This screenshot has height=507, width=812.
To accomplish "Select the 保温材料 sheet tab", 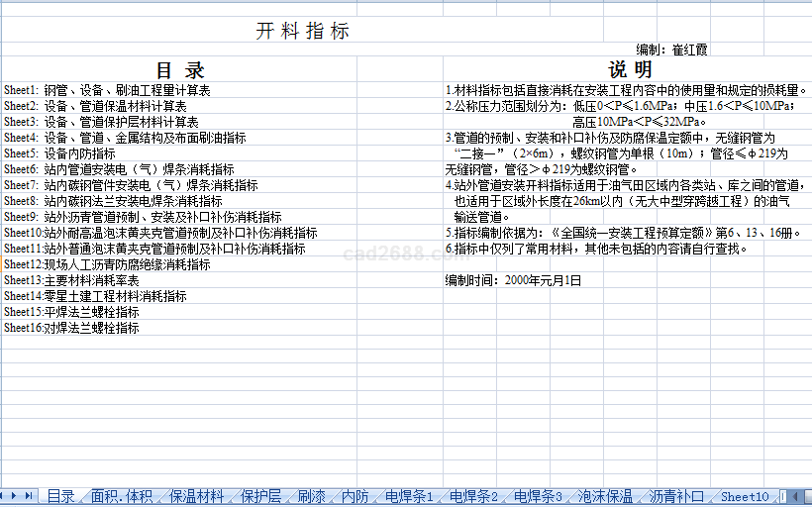I will click(196, 497).
